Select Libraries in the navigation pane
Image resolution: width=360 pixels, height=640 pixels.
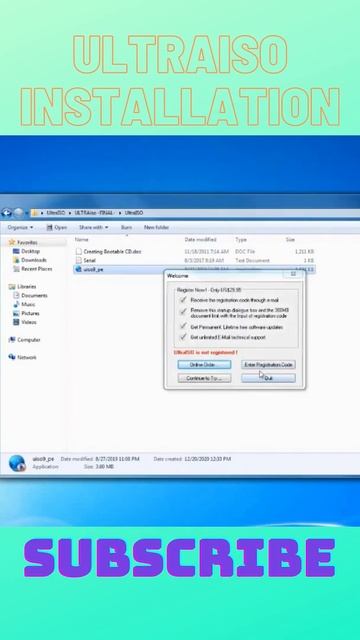(26, 287)
